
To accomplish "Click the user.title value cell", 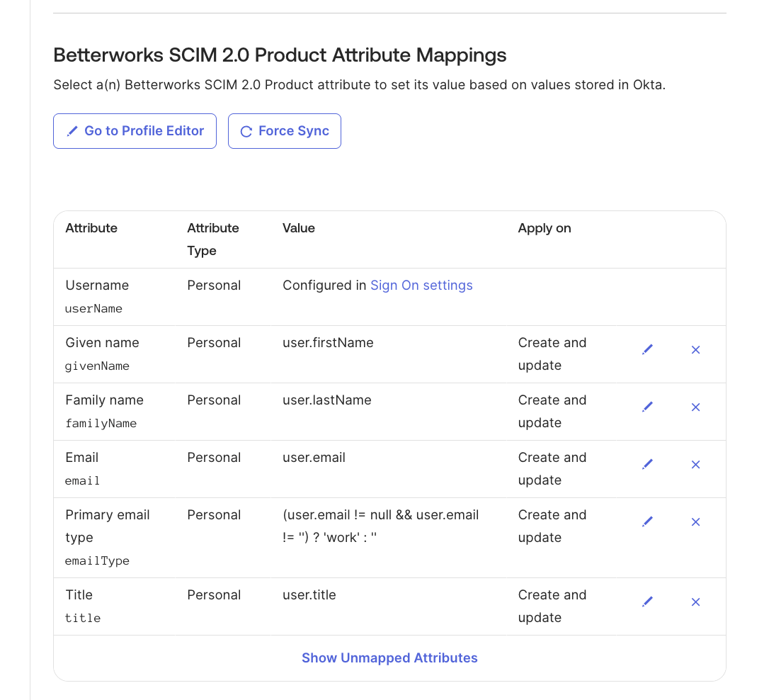I will click(309, 594).
